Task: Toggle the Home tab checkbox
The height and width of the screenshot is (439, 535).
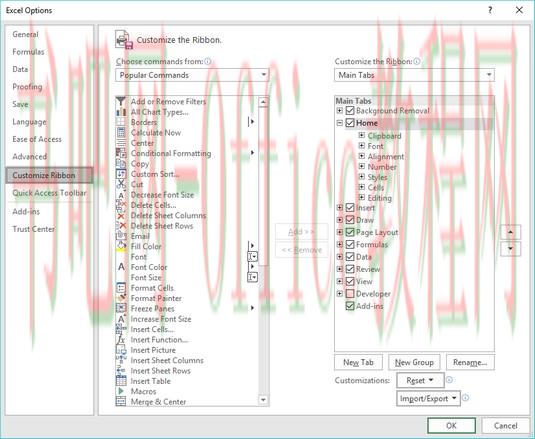Action: 350,123
